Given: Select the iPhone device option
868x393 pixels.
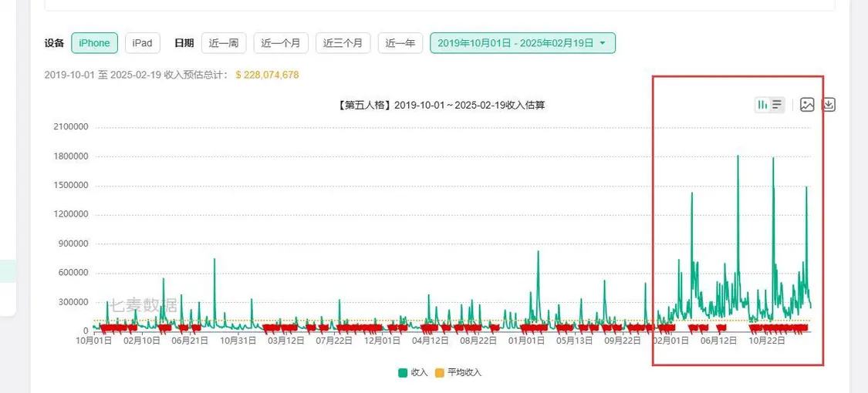Looking at the screenshot, I should pyautogui.click(x=94, y=43).
